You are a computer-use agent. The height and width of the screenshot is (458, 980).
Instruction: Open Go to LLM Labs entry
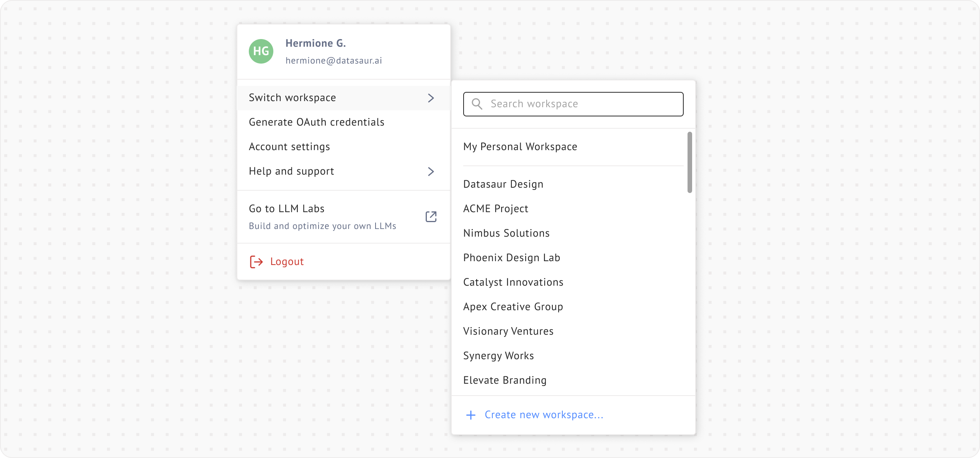click(286, 209)
